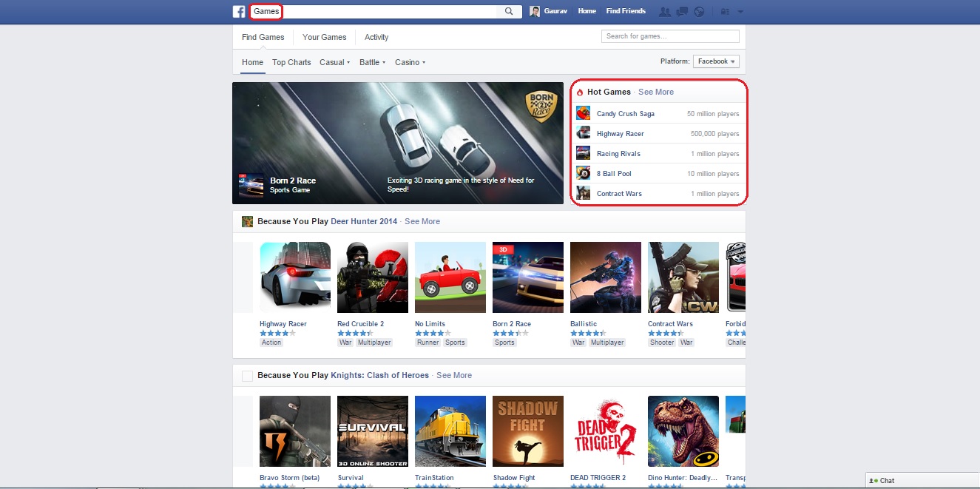Click the Contract Wars icon in Hot Games
Screen dimensions: 980x489
coord(584,194)
